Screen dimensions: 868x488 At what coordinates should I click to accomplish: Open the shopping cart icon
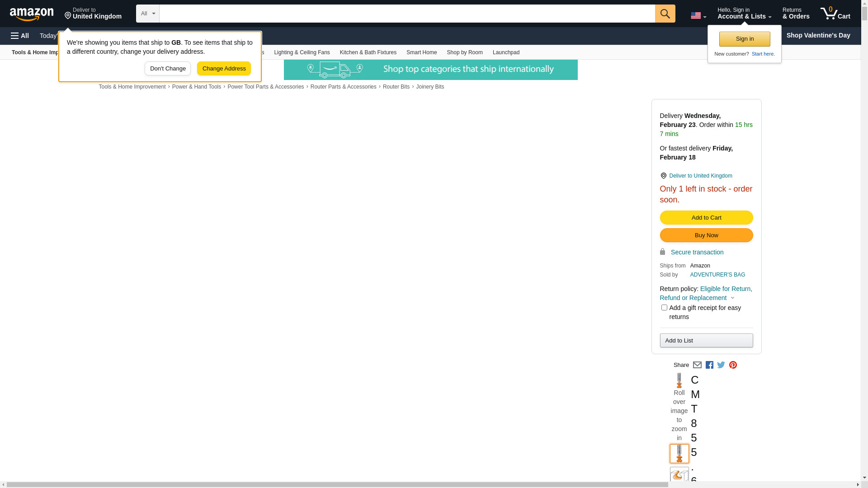835,14
